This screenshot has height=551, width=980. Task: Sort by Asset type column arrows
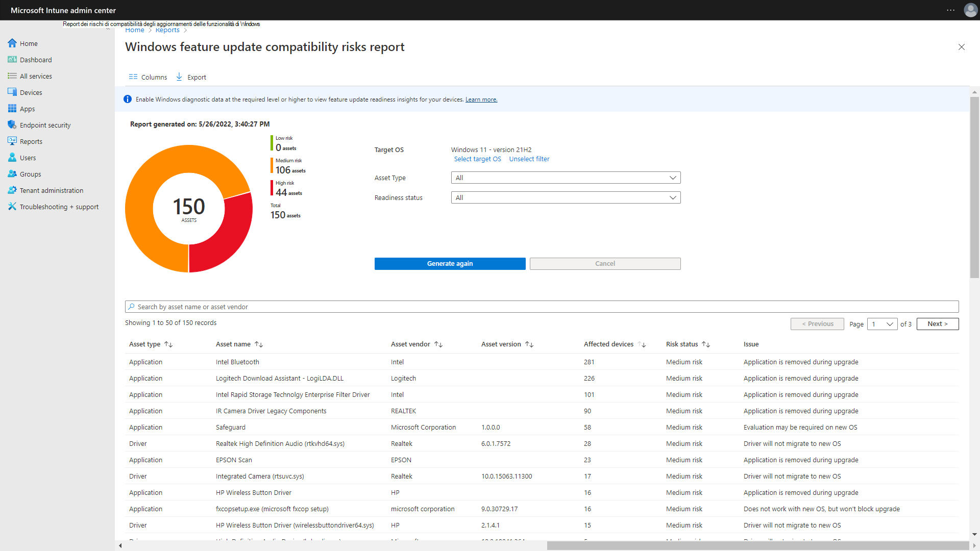coord(168,344)
